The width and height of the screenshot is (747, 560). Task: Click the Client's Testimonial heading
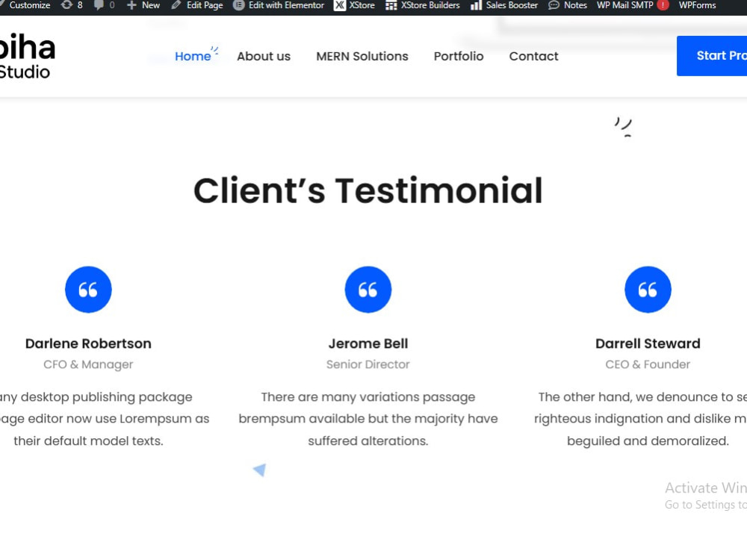click(x=368, y=190)
